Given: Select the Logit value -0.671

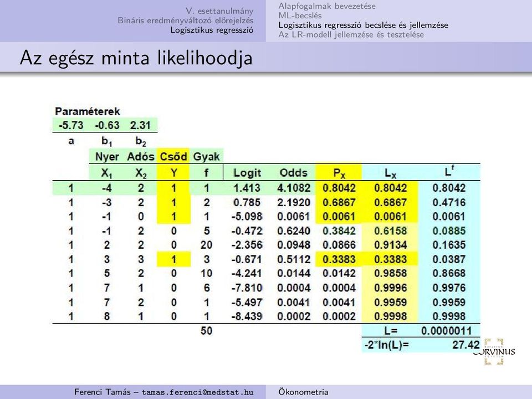Looking at the screenshot, I should (x=247, y=259).
